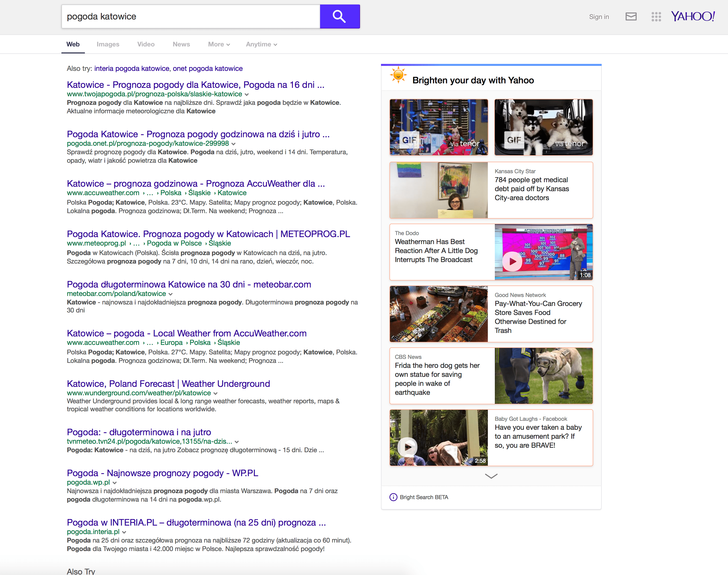
Task: Read 'Pay-What-You-Can Grocery Store' headline
Action: pos(538,317)
